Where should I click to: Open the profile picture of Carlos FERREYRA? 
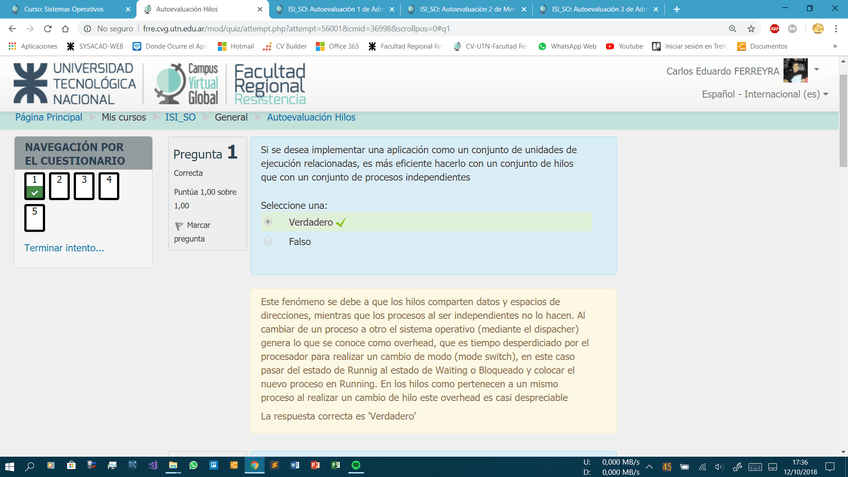(796, 70)
